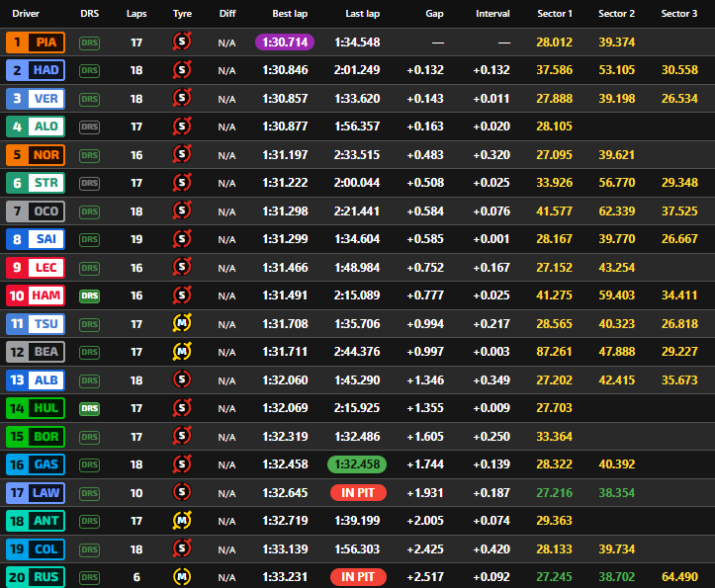Click the purple 1:30.714 best lap badge

click(284, 42)
